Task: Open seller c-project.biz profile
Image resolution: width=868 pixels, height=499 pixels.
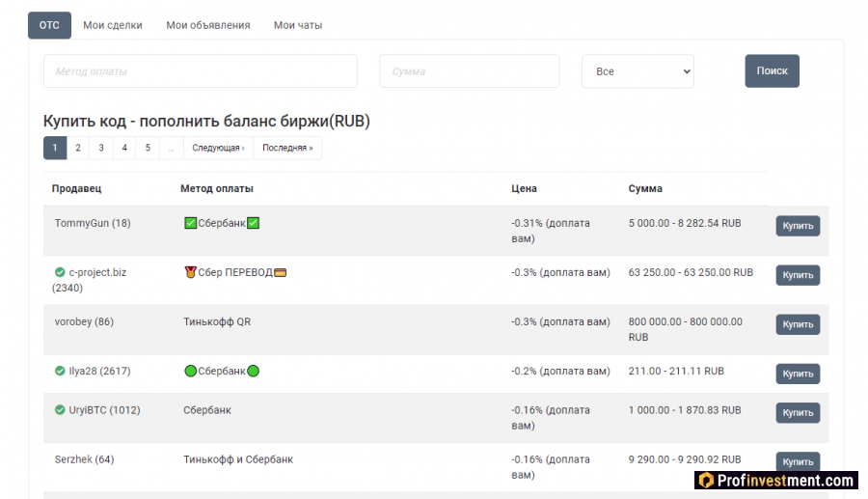Action: [x=89, y=280]
